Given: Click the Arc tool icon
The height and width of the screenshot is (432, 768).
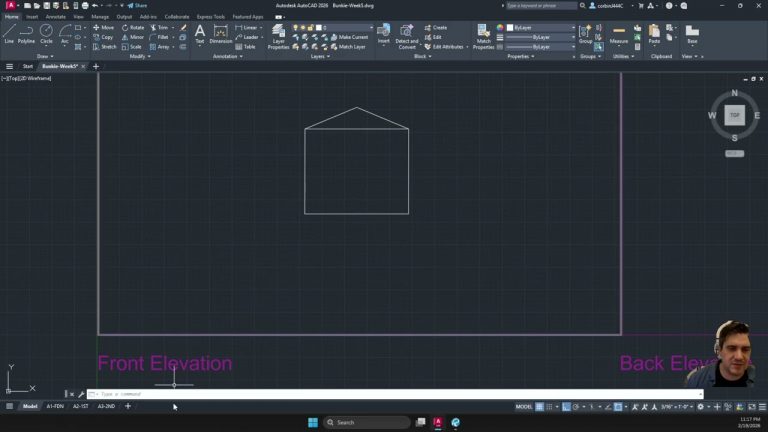Looking at the screenshot, I should pos(64,34).
